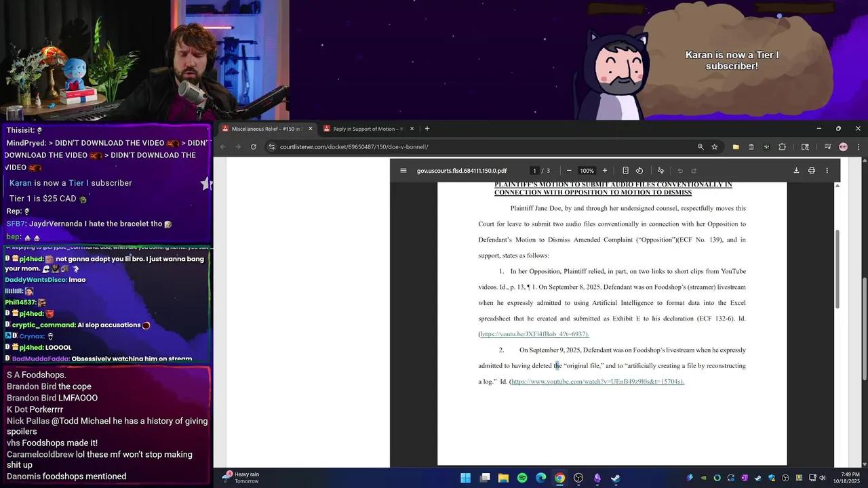
Task: Bookmark this page with star icon
Action: click(715, 147)
